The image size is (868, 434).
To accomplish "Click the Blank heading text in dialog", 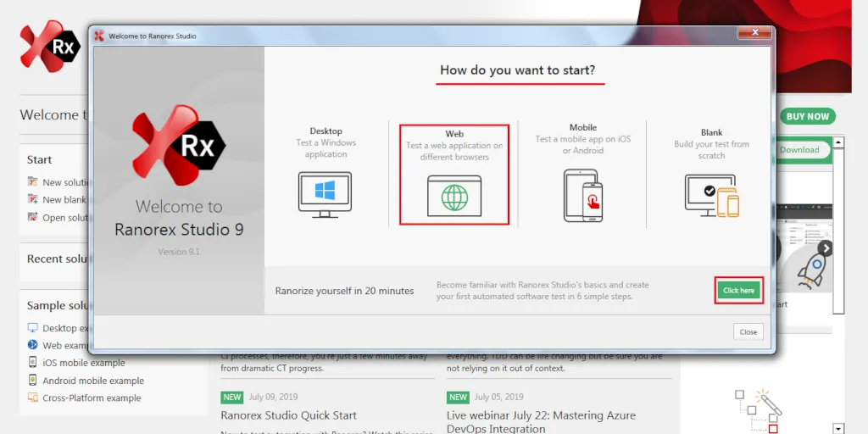I will coord(711,132).
